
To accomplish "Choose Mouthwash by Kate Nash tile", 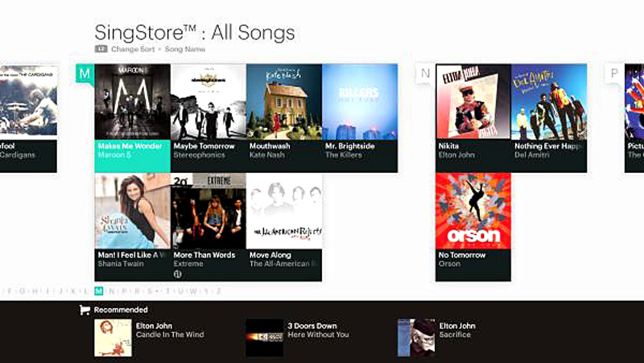I will 284,118.
